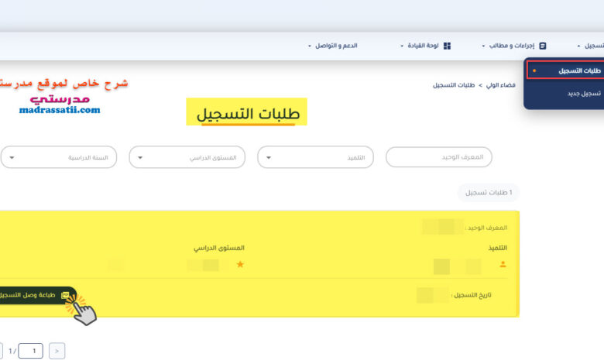Go to next page using the pagination arrow

[x=57, y=351]
